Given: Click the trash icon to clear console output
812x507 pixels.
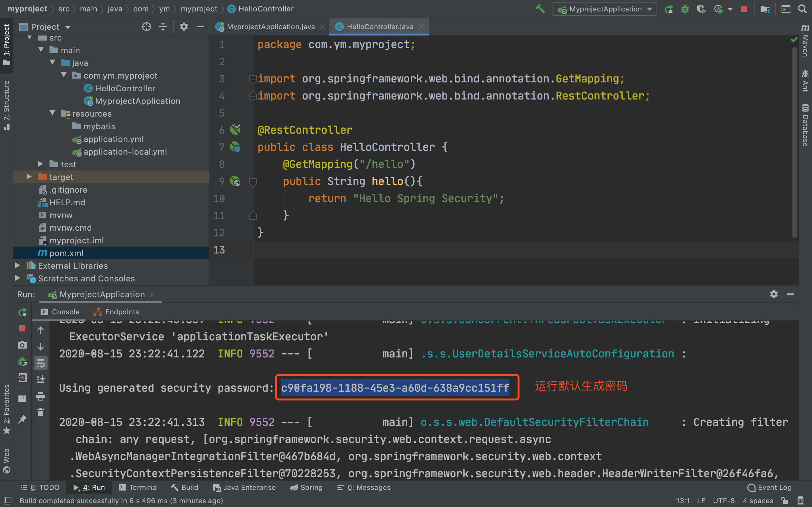Looking at the screenshot, I should 41,412.
